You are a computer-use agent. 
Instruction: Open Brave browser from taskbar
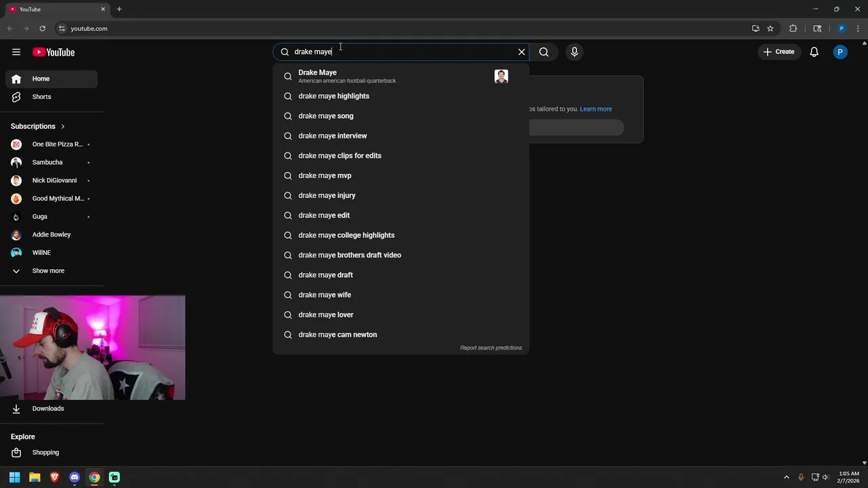(55, 477)
